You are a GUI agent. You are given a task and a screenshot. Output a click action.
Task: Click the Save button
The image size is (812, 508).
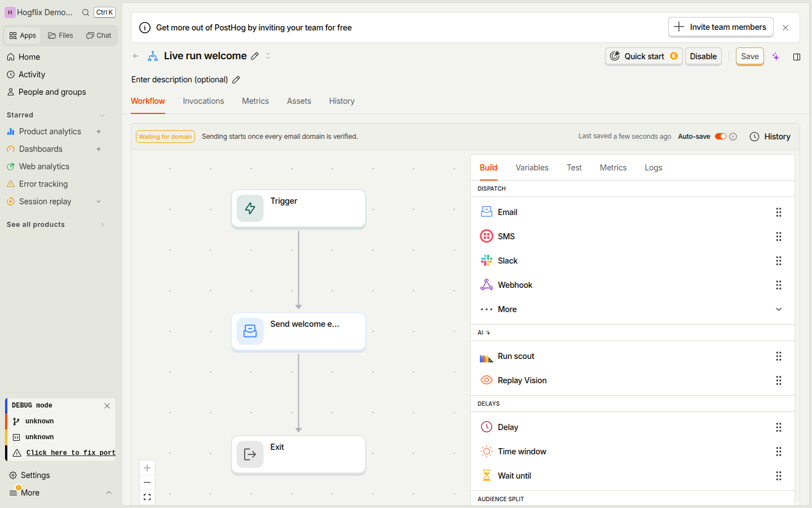coord(750,56)
